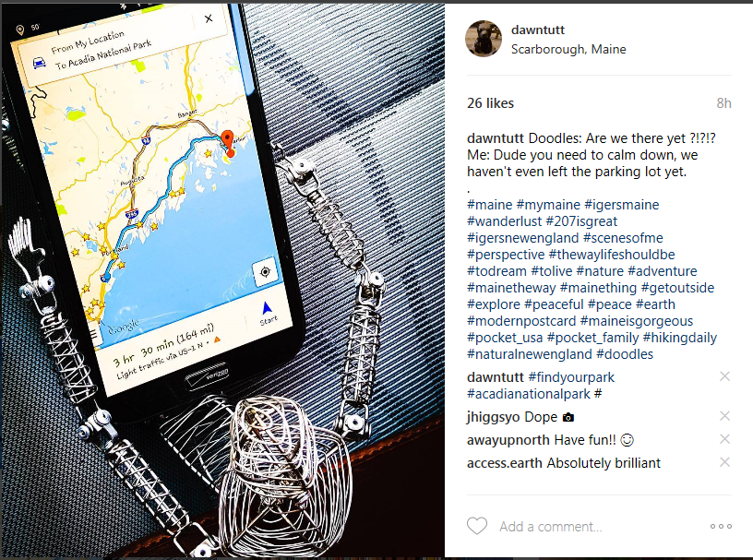
Task: View the 26 likes list
Action: (490, 103)
